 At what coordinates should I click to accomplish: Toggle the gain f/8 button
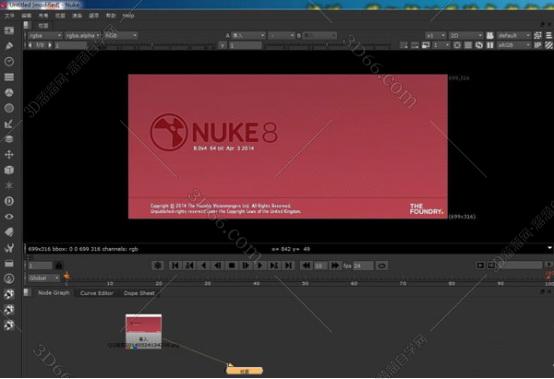[x=40, y=45]
